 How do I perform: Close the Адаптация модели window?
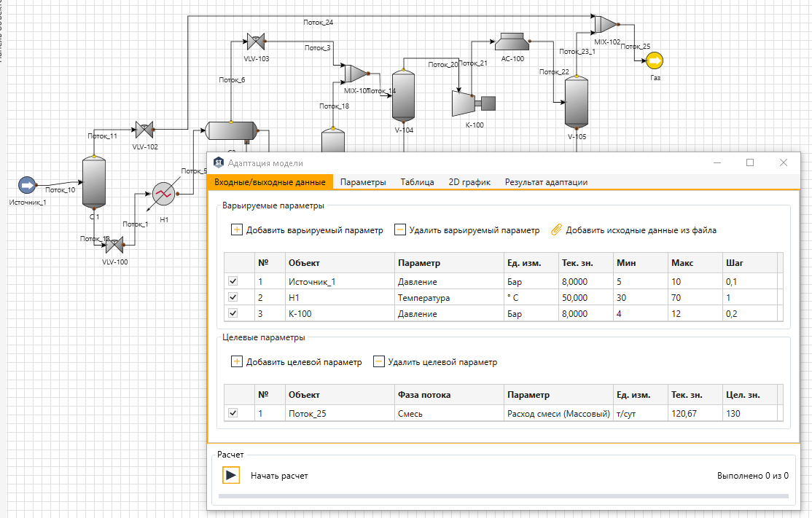pos(783,162)
